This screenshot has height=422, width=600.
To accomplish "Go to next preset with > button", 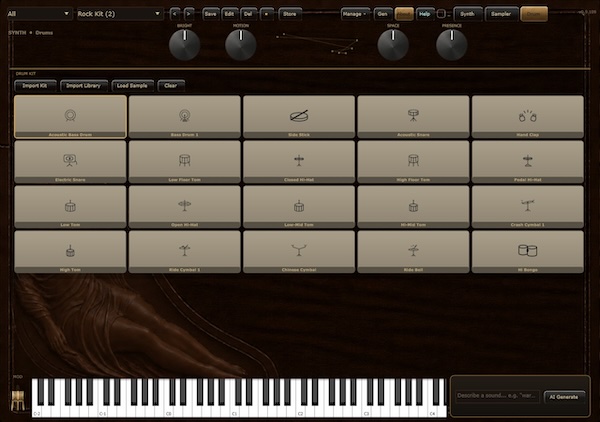I will click(188, 14).
